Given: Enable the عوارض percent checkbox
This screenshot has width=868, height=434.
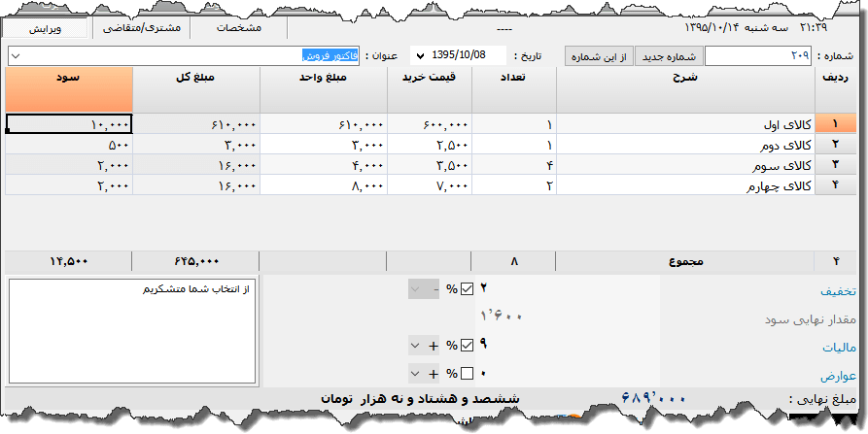Looking at the screenshot, I should point(468,373).
